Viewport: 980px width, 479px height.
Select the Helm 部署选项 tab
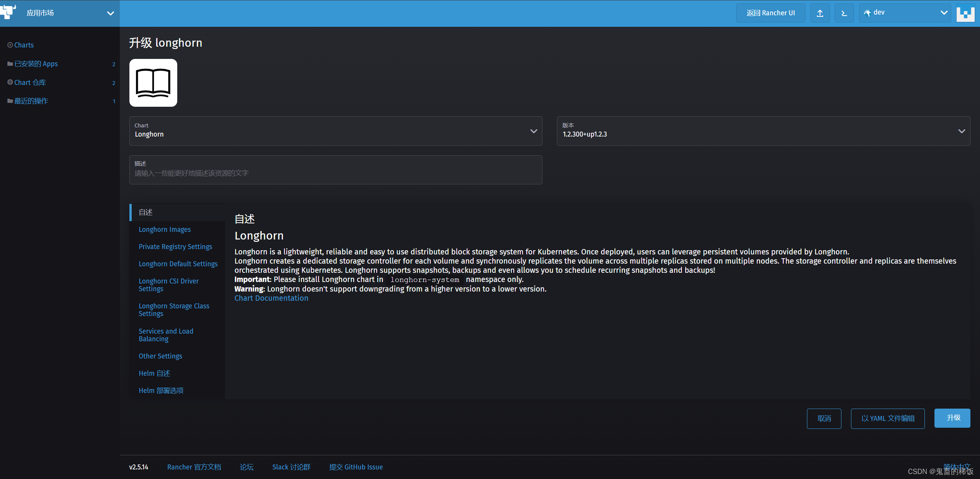pos(161,391)
